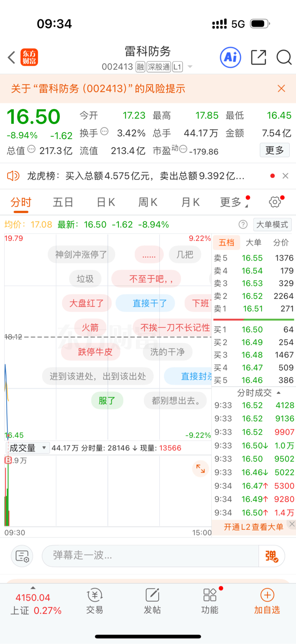Screen dimensions: 296x644
Task: Expand 上证 index bar arrow
Action: pyautogui.click(x=33, y=588)
